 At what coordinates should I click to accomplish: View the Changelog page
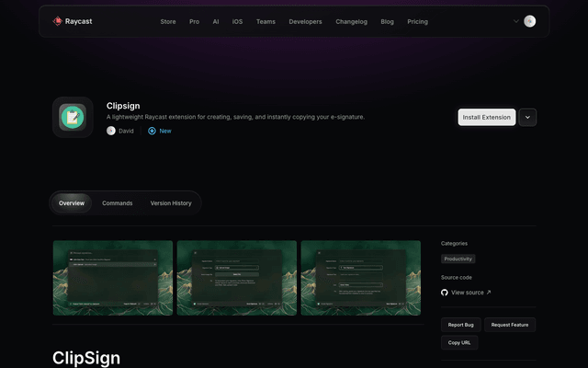point(351,22)
